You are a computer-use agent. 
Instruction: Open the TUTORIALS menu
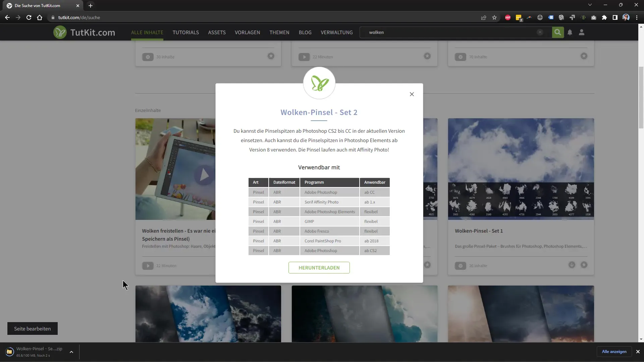coord(185,32)
